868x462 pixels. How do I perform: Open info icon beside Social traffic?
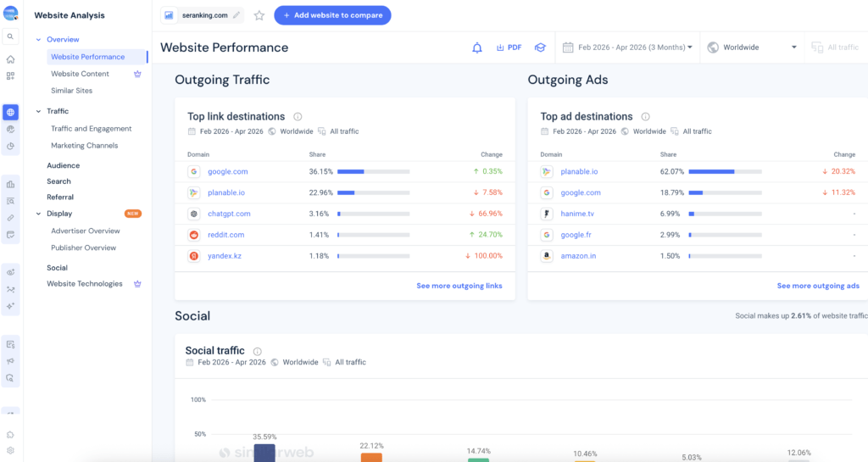point(258,351)
